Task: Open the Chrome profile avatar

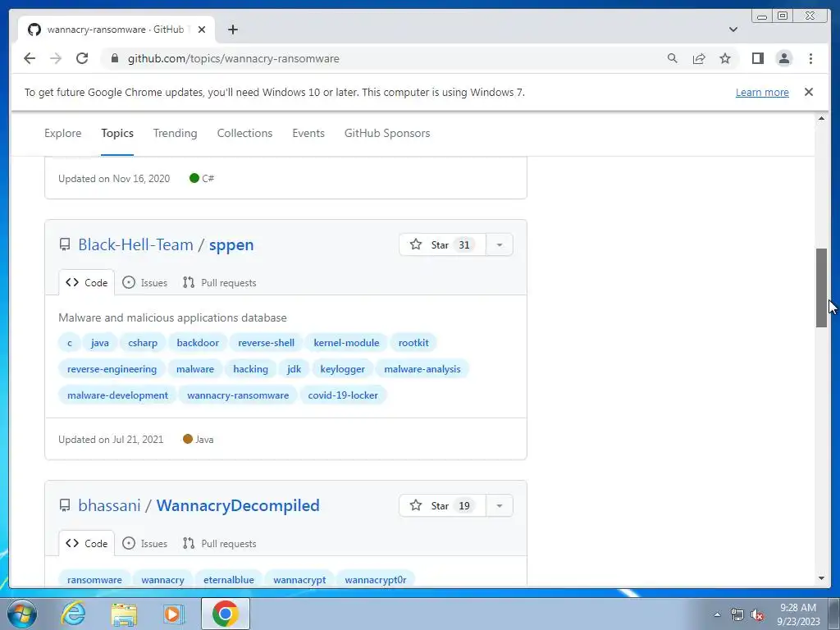Action: click(783, 58)
